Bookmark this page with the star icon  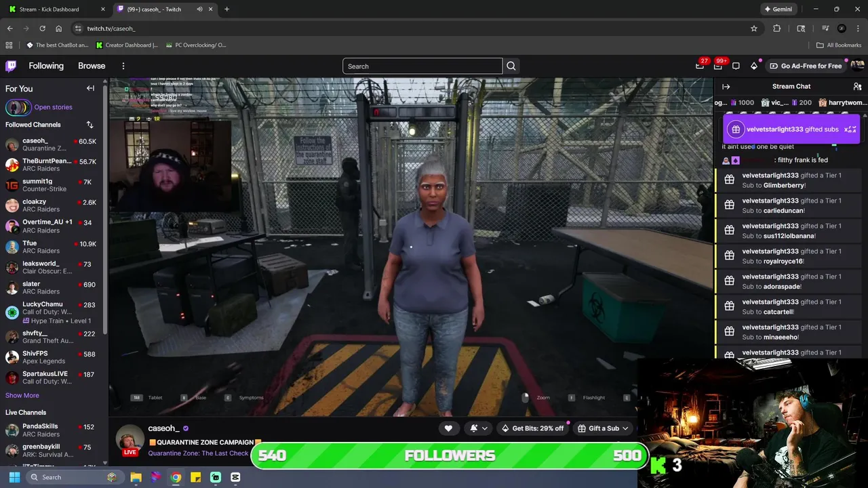click(753, 28)
